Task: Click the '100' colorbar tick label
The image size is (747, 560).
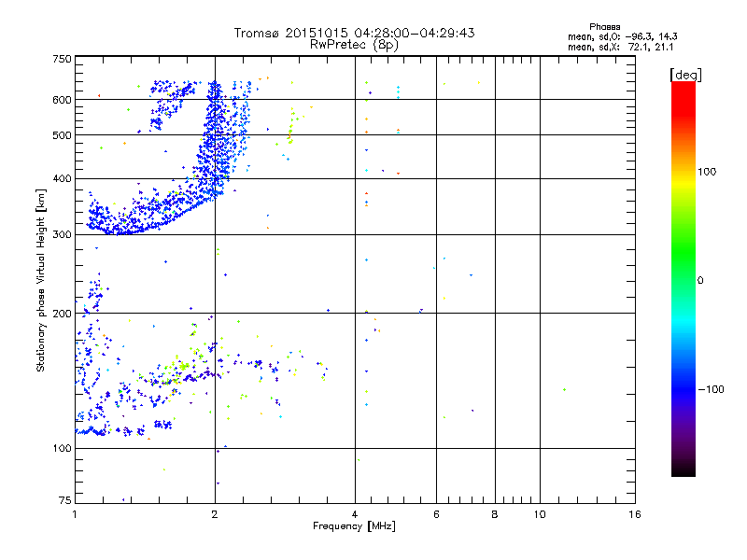Action: coord(707,172)
